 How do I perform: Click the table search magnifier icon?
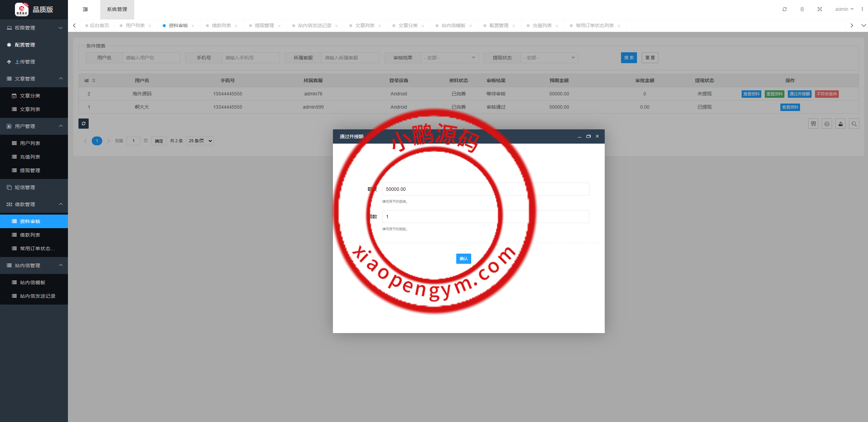pos(854,124)
